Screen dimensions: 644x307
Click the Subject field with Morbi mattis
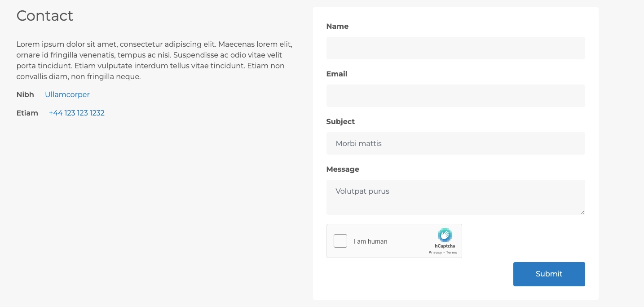tap(455, 143)
